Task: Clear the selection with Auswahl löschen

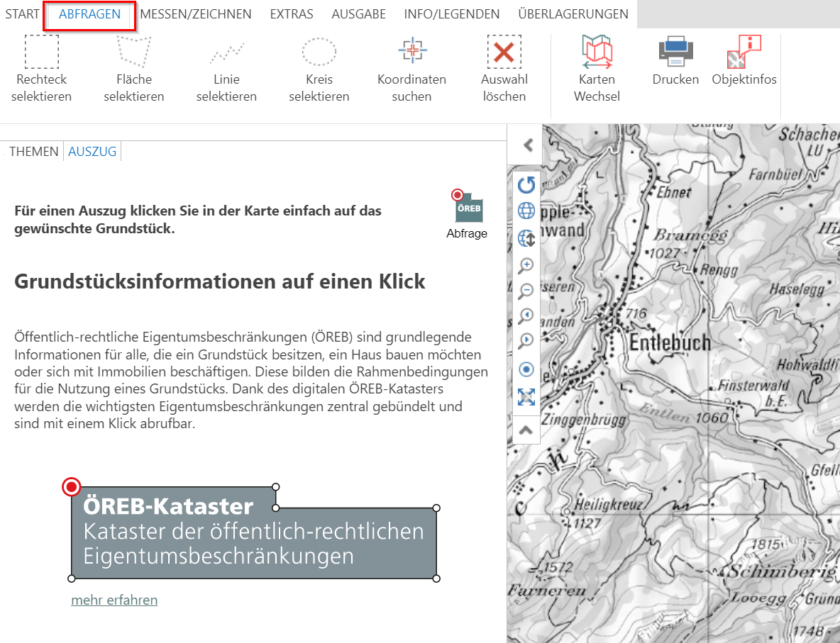Action: pos(504,64)
